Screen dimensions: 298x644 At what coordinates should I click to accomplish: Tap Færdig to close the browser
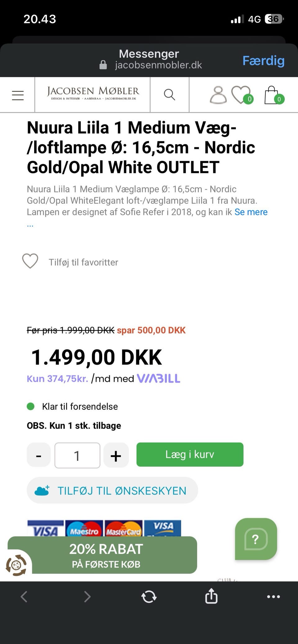coord(263,60)
